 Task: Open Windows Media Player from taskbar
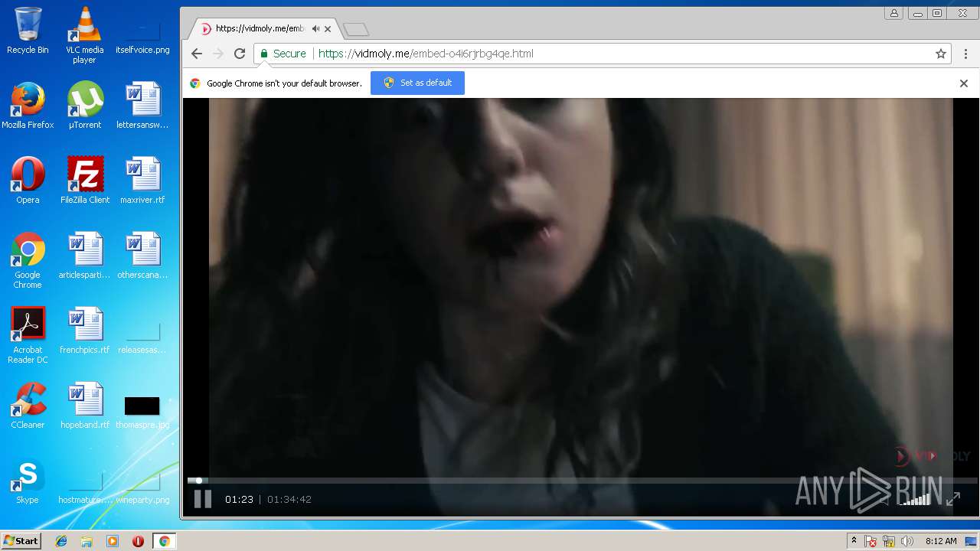(113, 541)
